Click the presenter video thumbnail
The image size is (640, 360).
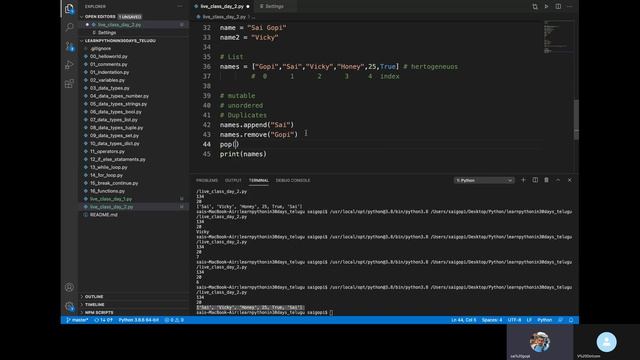pyautogui.click(x=540, y=342)
